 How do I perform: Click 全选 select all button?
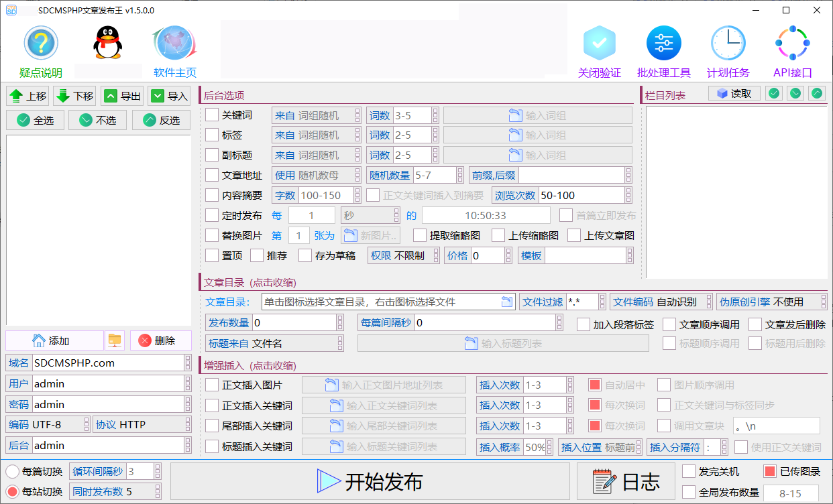pyautogui.click(x=35, y=120)
